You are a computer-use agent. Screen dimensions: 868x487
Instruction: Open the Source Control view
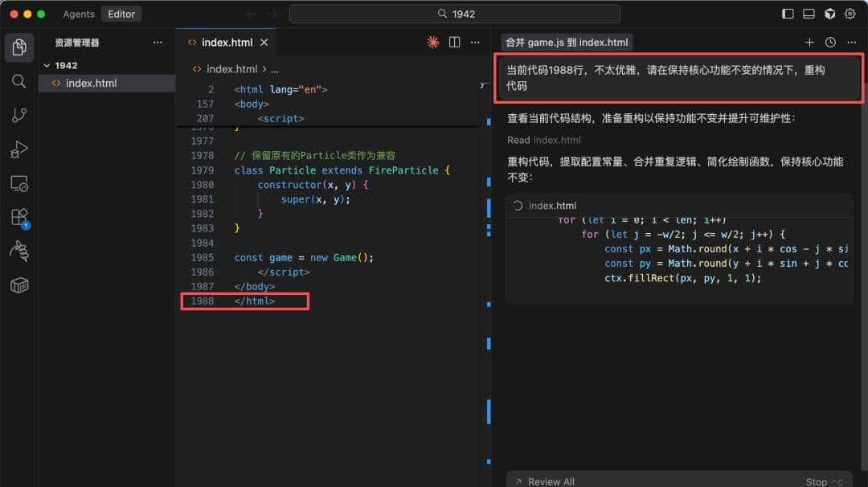point(19,115)
